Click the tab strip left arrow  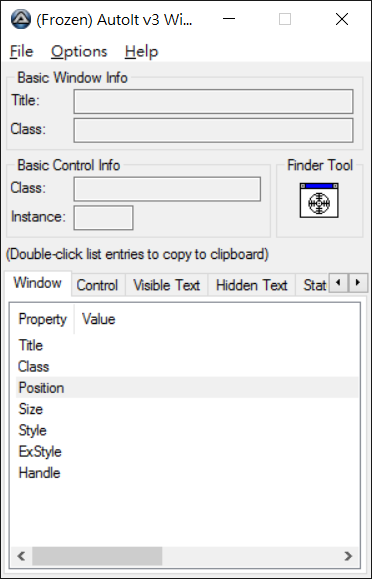(x=338, y=283)
